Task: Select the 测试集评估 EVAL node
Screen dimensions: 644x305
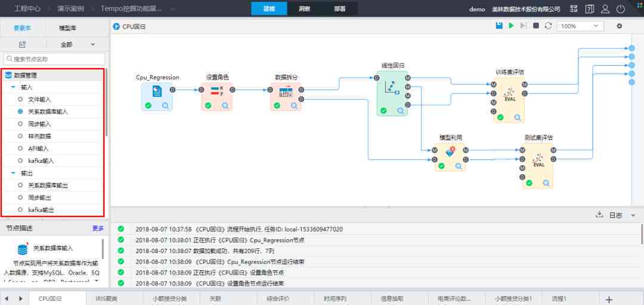Action: point(538,166)
